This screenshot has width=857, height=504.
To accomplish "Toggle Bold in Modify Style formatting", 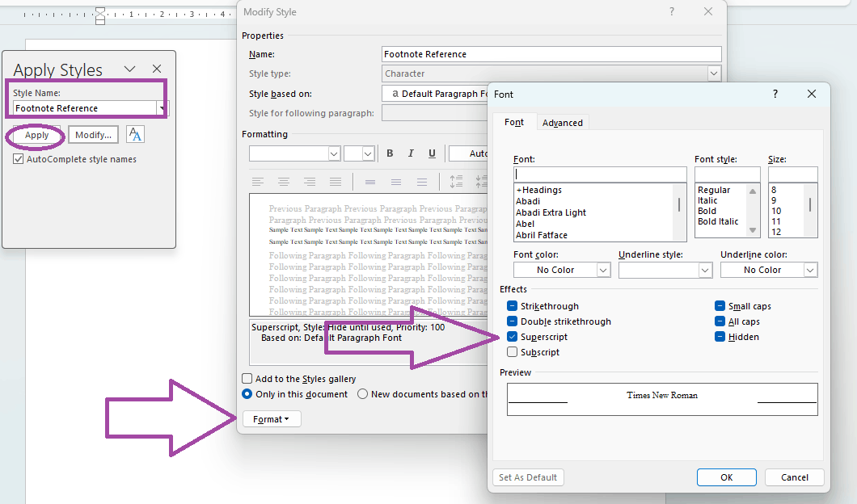I will pyautogui.click(x=390, y=153).
